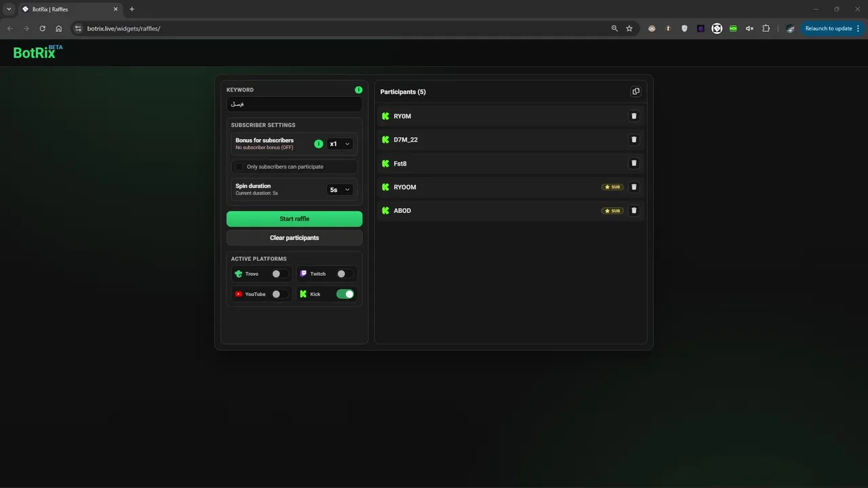Click the subscriber bonus info icon
This screenshot has width=868, height=488.
319,144
